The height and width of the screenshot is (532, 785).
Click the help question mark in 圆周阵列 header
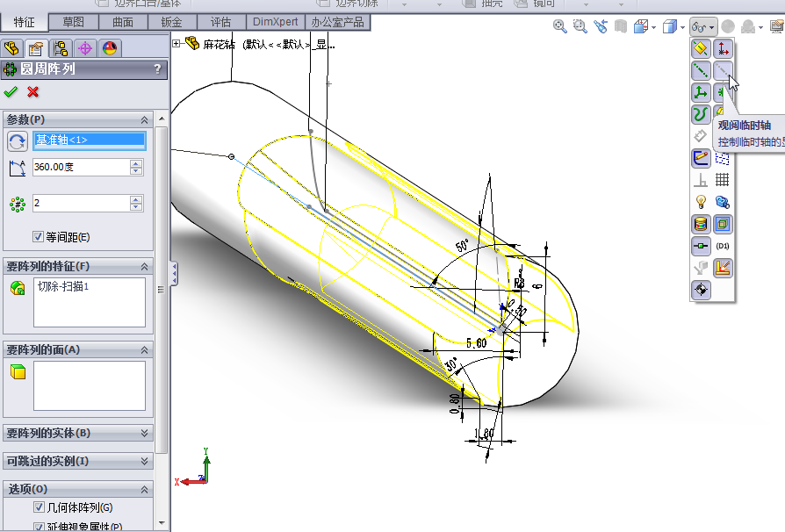tap(157, 69)
